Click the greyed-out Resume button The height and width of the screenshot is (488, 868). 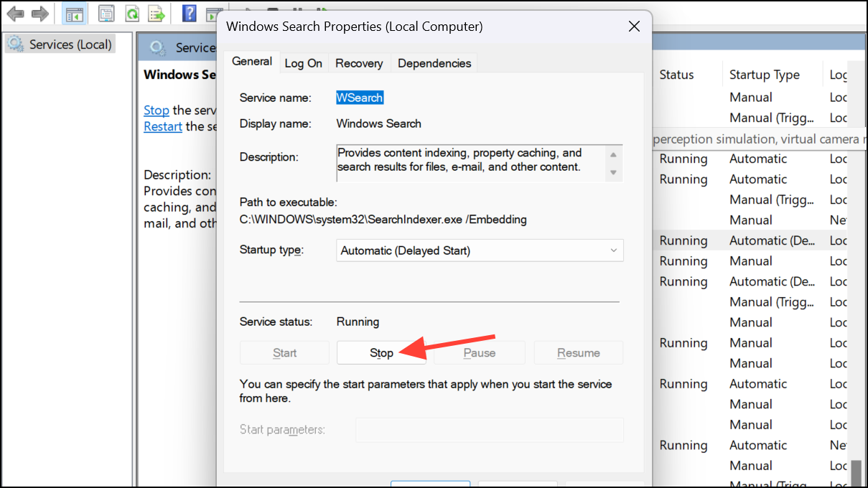(578, 352)
